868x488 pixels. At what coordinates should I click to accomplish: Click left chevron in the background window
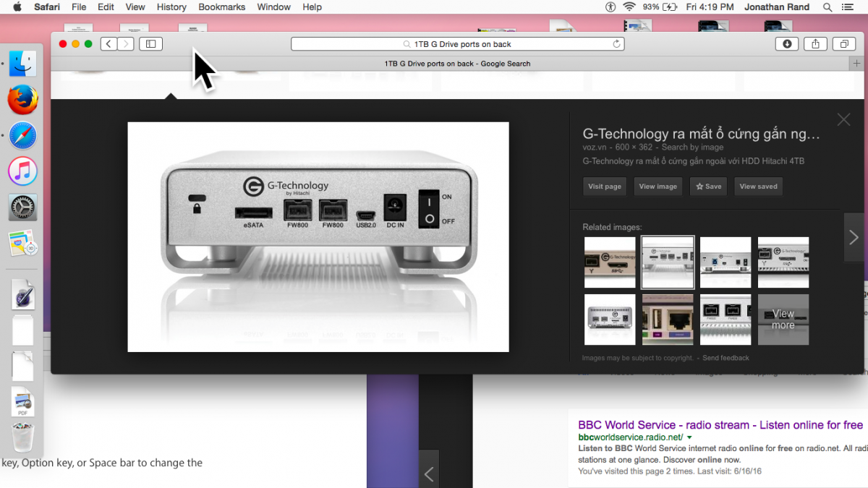click(x=429, y=474)
